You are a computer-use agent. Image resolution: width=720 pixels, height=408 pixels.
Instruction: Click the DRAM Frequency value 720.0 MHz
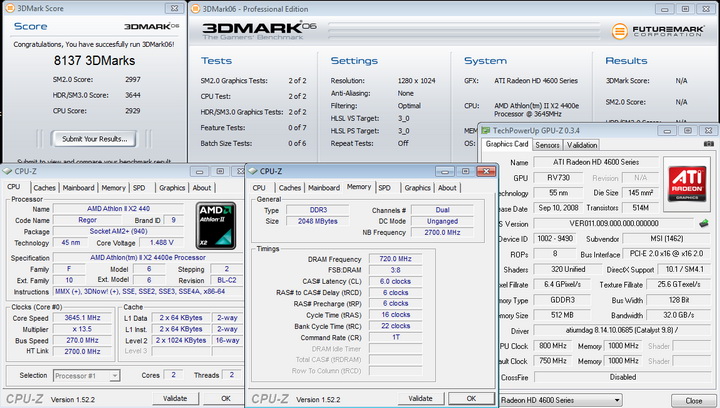click(x=395, y=259)
